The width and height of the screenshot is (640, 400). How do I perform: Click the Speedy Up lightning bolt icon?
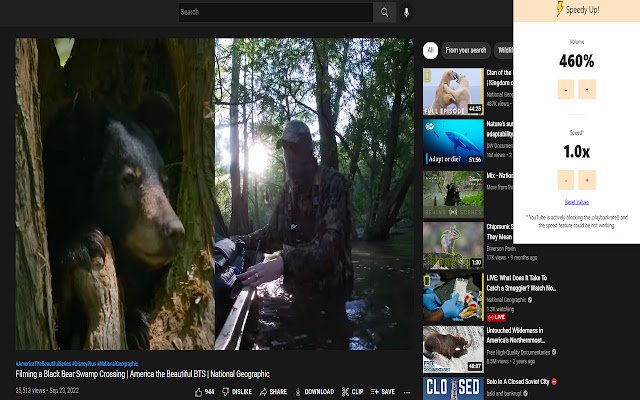pos(560,9)
